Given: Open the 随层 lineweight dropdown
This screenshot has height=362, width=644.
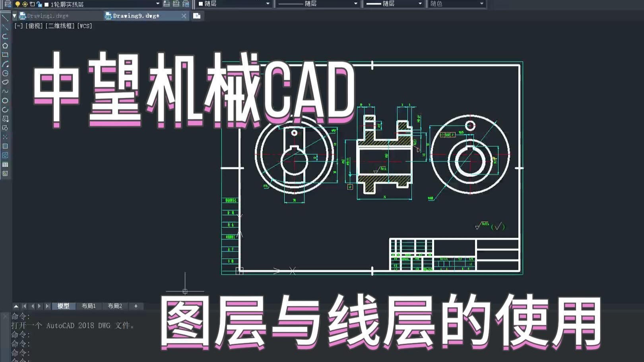Looking at the screenshot, I should [x=420, y=4].
